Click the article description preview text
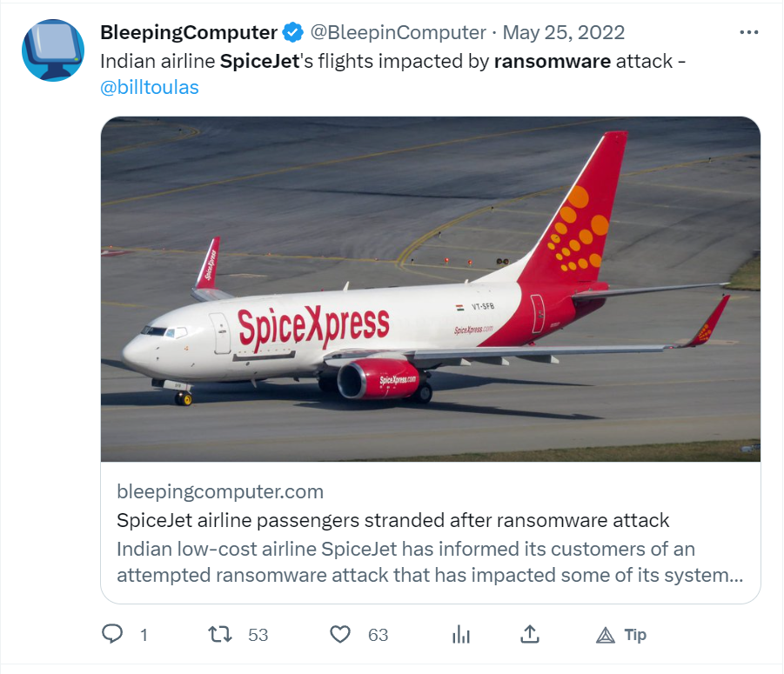Viewport: 784px width, 674px height. tap(430, 562)
